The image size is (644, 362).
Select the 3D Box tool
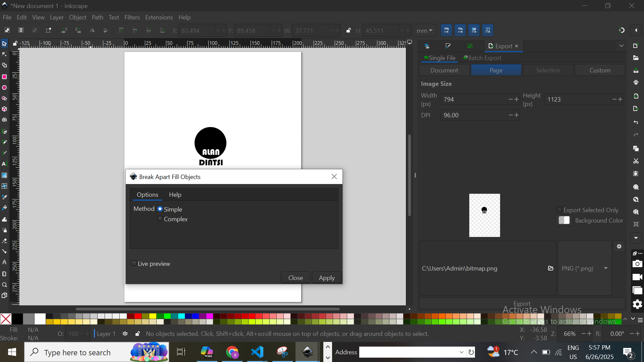pyautogui.click(x=4, y=109)
